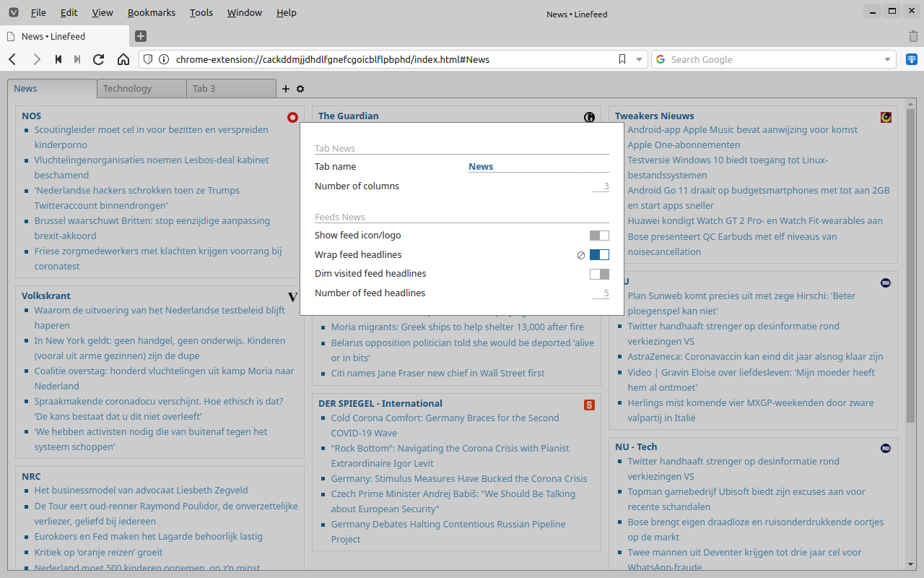Open headline Kritiek op 'oranje reizen' groeit
Image resolution: width=924 pixels, height=578 pixels.
pyautogui.click(x=98, y=552)
